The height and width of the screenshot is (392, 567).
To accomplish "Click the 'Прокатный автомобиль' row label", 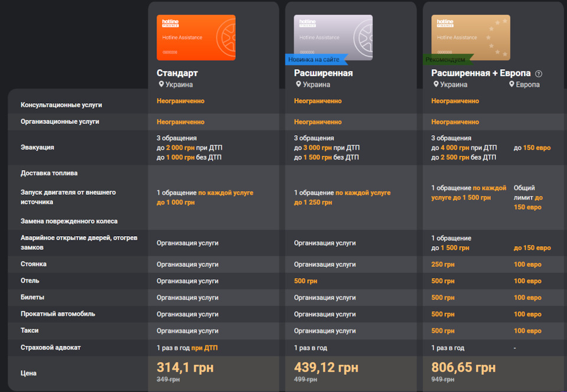I will click(58, 314).
